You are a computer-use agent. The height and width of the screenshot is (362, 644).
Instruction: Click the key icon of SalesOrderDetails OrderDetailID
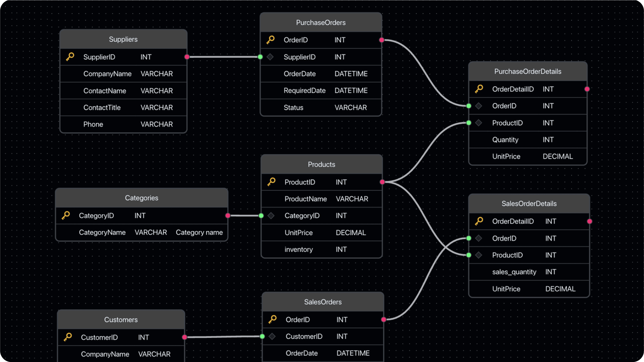479,221
